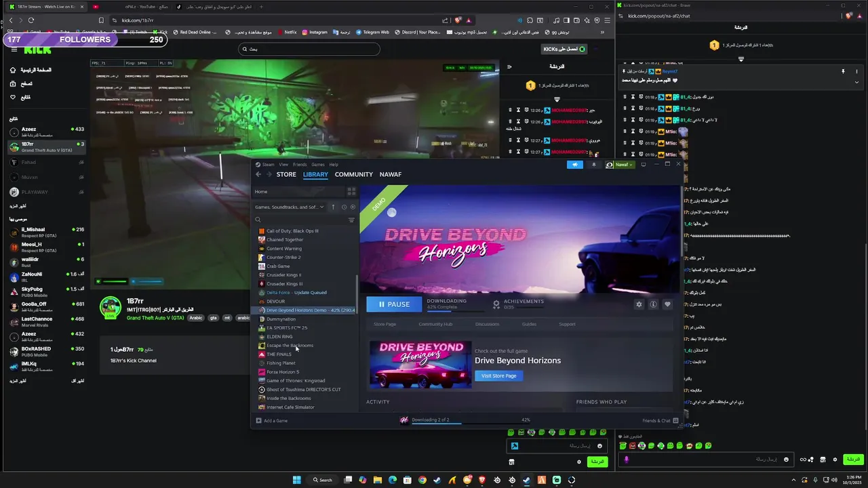Open Games, Soundtracks, and Software dropdown
Viewport: 868px width, 488px height.
(290, 207)
